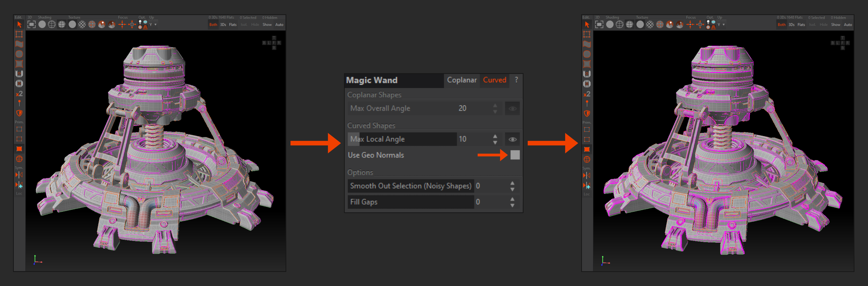Screen dimensions: 868x286
Task: Select wireframe sphere shading in right viewport
Action: (x=619, y=25)
